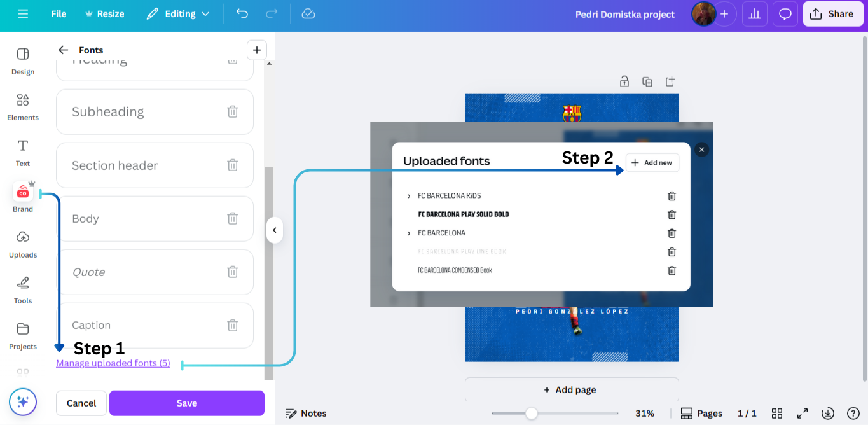
Task: Select the Section header style field
Action: pos(155,165)
